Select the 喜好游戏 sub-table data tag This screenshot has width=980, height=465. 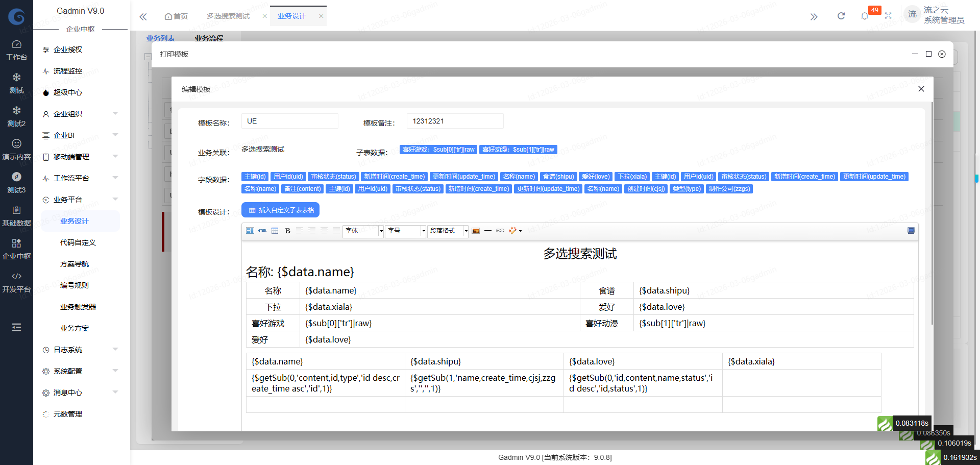pyautogui.click(x=438, y=149)
